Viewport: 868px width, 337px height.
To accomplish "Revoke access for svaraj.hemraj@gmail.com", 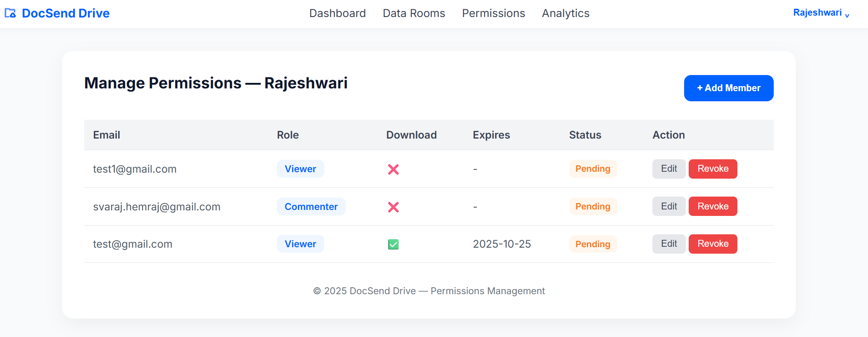I will click(713, 206).
